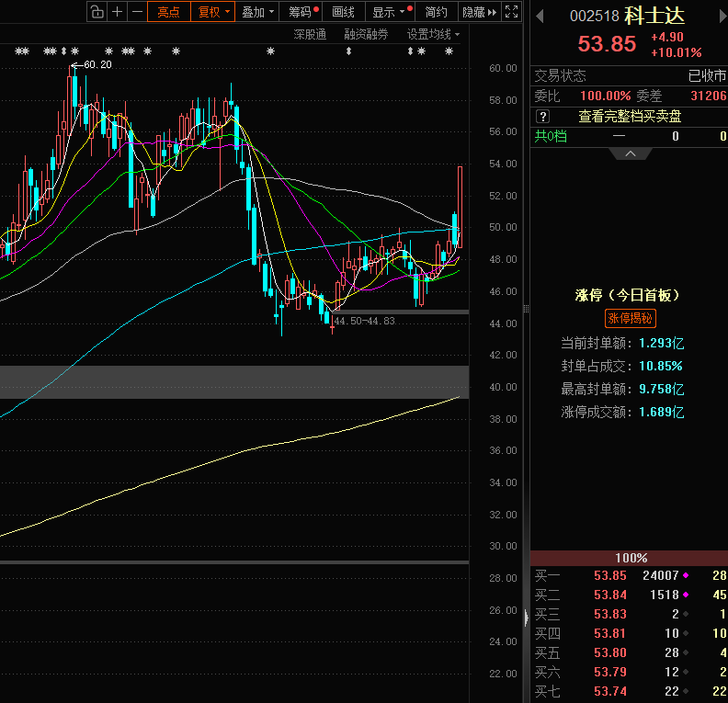Viewport: 728px width, 703px height.
Task: Click the magenta diamond beside 买一 volume 24007
Action: click(686, 575)
